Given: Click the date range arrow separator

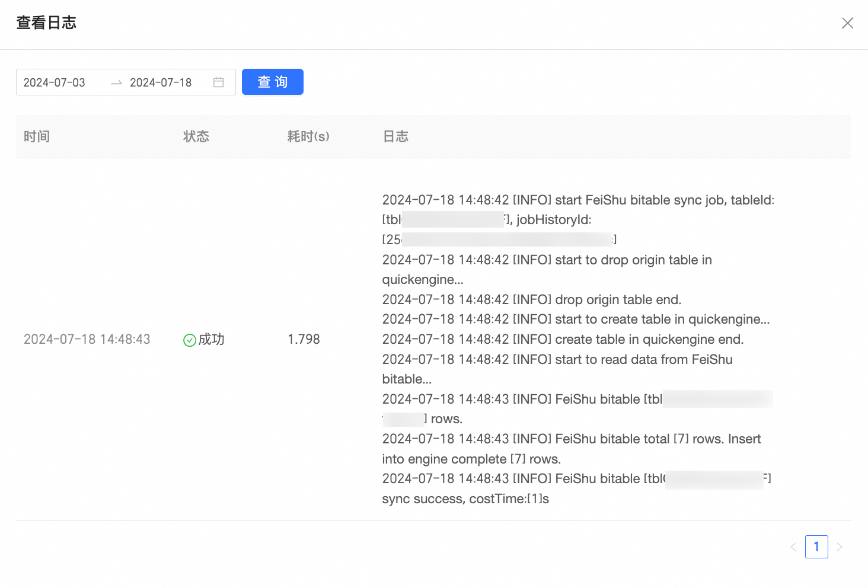Looking at the screenshot, I should tap(116, 82).
